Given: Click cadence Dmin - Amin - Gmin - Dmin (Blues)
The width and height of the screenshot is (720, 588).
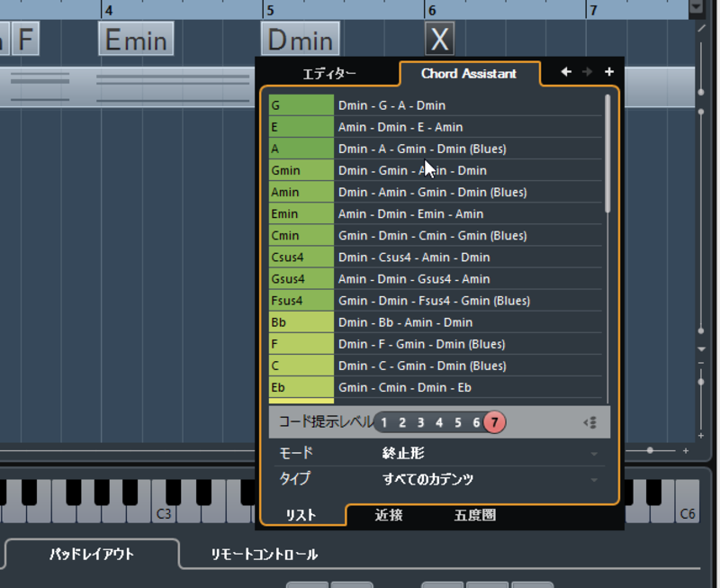Looking at the screenshot, I should (x=433, y=192).
